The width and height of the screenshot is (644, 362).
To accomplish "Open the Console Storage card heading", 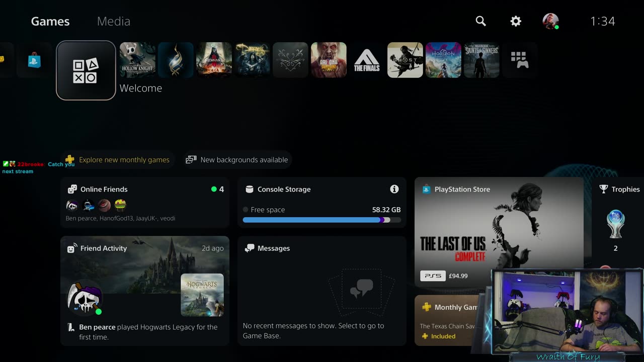I will pos(284,189).
